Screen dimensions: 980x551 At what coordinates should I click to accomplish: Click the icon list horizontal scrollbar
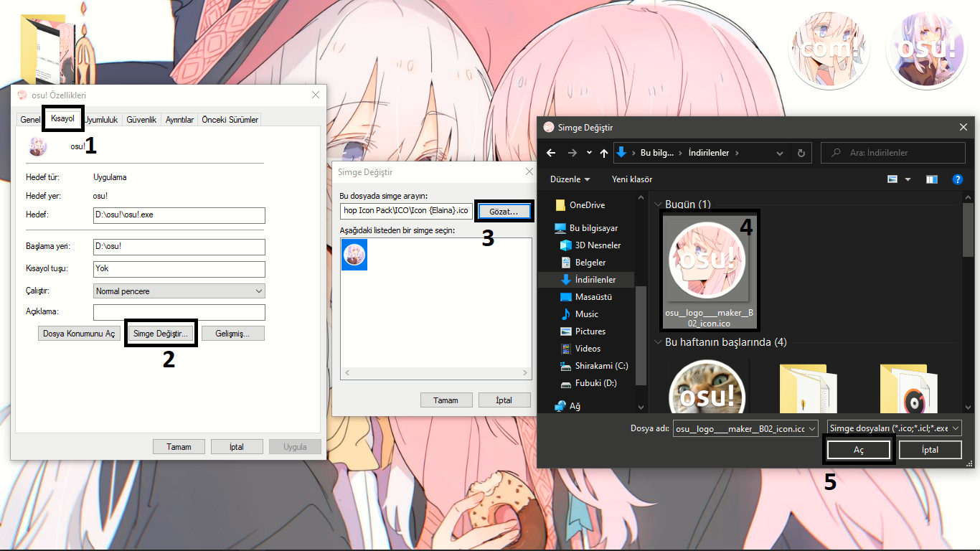pos(436,373)
